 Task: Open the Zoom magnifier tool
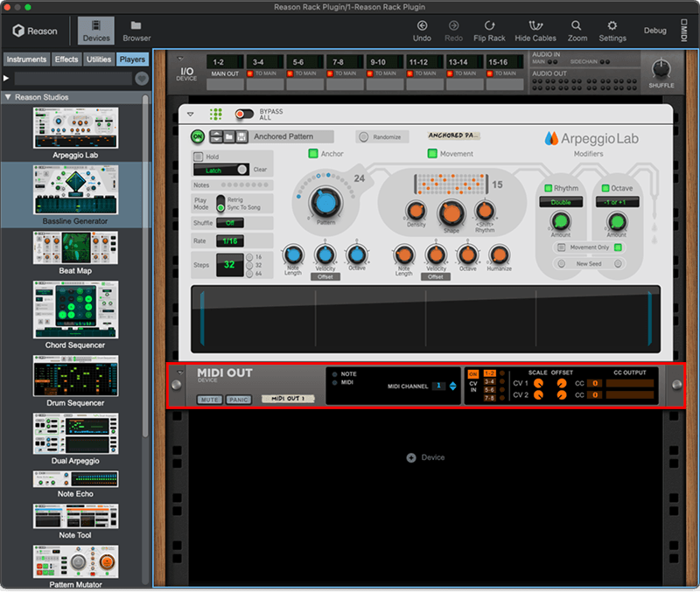pyautogui.click(x=577, y=25)
